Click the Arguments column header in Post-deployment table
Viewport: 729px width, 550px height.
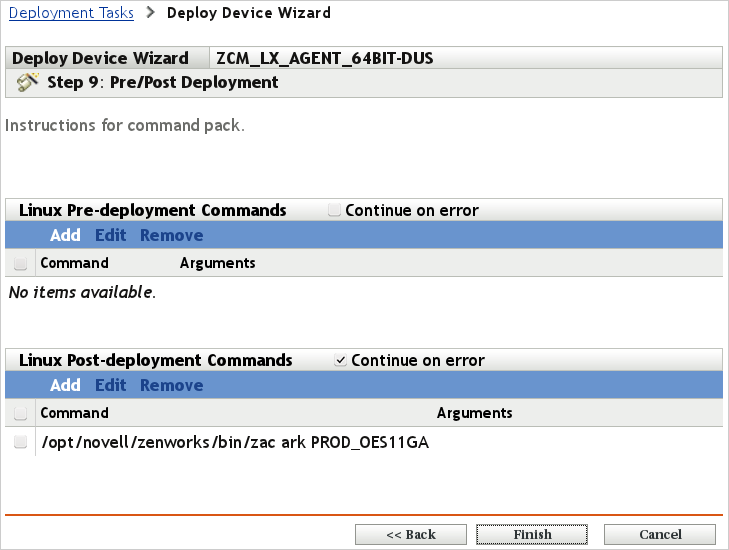click(474, 413)
